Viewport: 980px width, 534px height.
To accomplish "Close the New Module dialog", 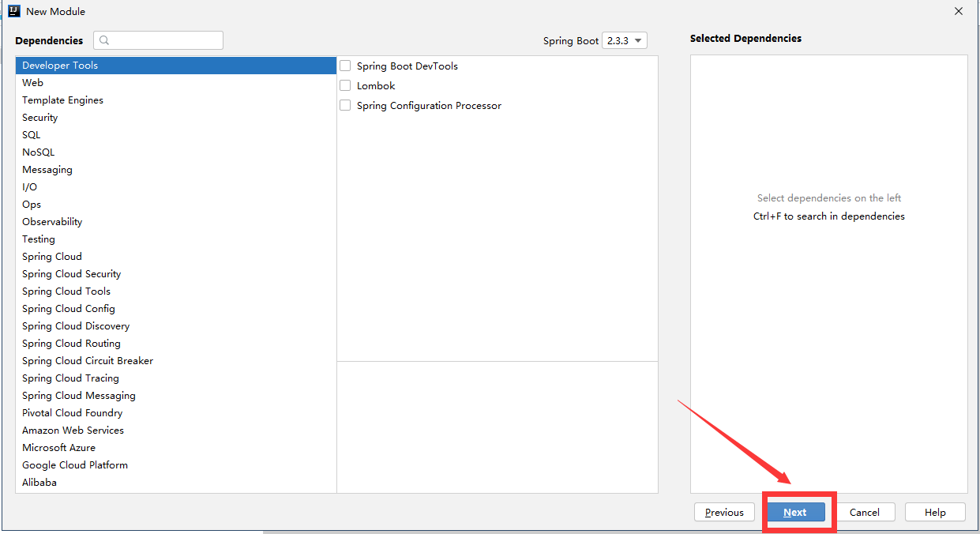I will pos(959,11).
